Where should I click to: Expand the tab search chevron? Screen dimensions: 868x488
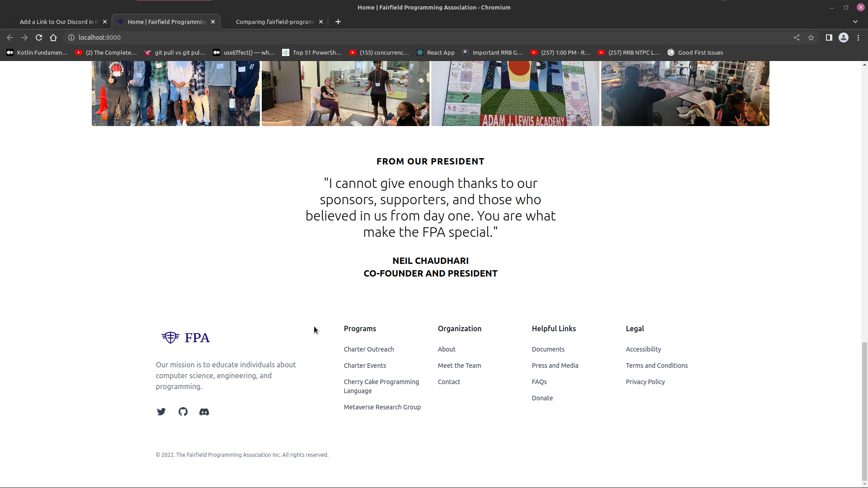click(x=855, y=22)
